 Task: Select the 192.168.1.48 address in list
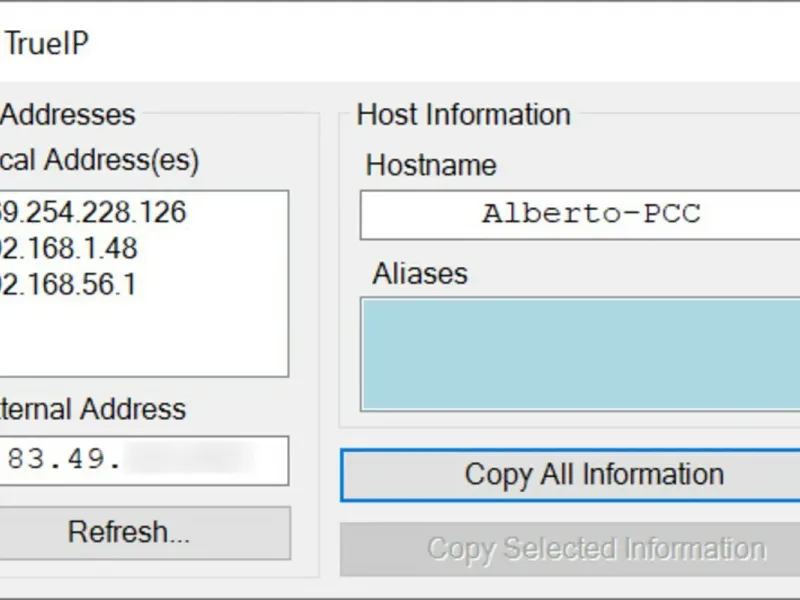point(69,248)
